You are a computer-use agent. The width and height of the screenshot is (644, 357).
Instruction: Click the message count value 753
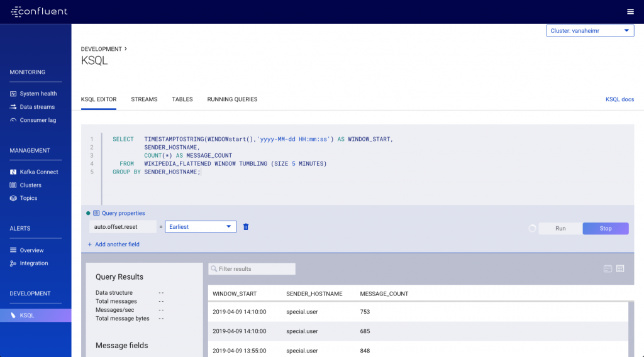tap(365, 312)
